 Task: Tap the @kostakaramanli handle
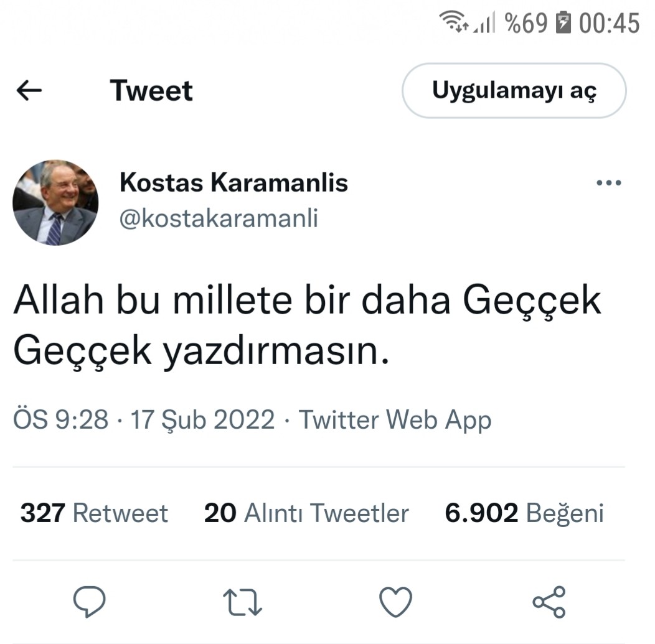point(219,218)
